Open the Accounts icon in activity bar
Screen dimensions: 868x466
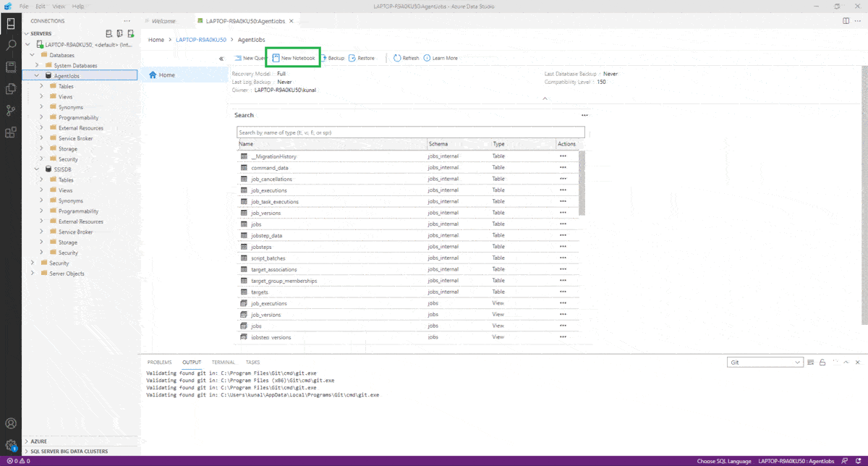tap(11, 423)
